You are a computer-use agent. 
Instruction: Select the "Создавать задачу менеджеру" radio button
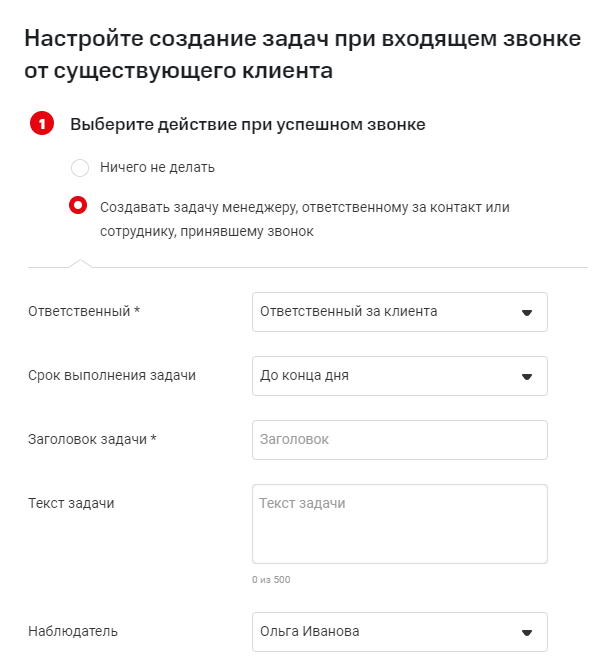click(79, 207)
